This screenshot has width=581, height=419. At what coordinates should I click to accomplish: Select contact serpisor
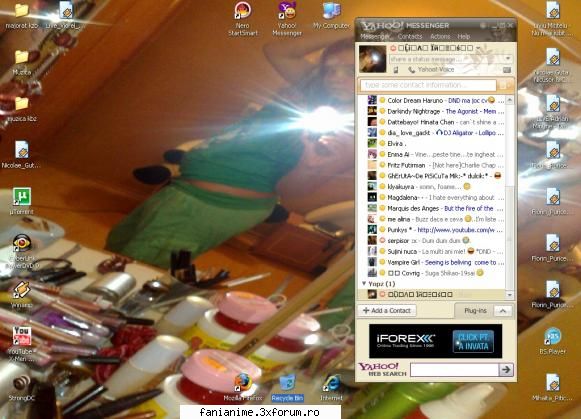pyautogui.click(x=432, y=241)
